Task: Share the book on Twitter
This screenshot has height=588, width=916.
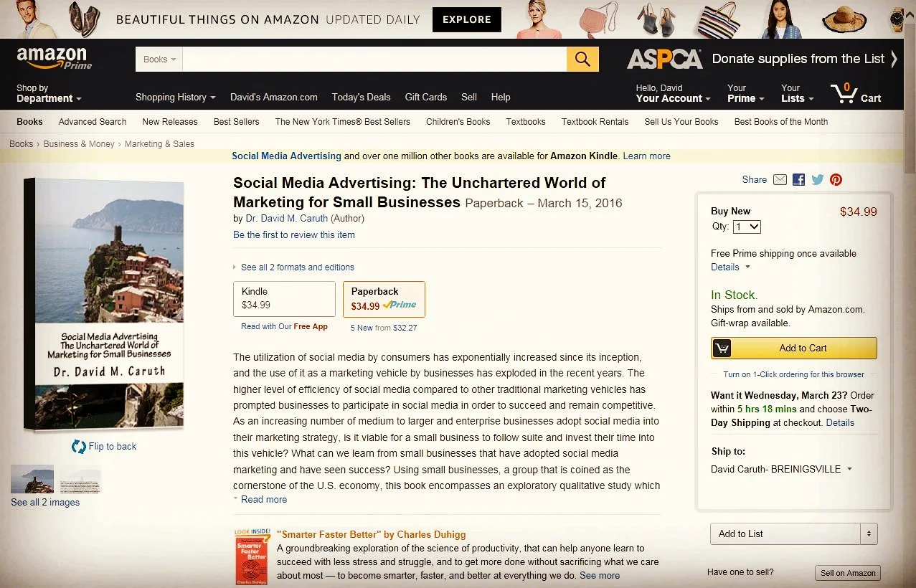Action: [817, 179]
